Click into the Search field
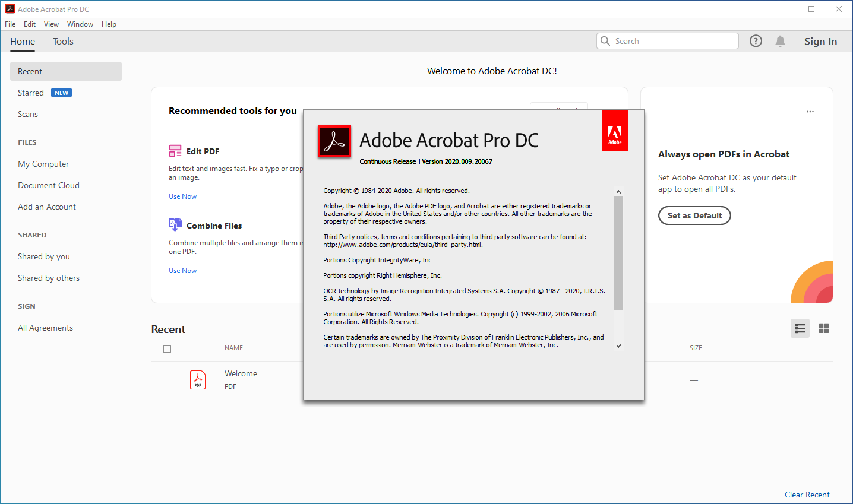 point(668,41)
